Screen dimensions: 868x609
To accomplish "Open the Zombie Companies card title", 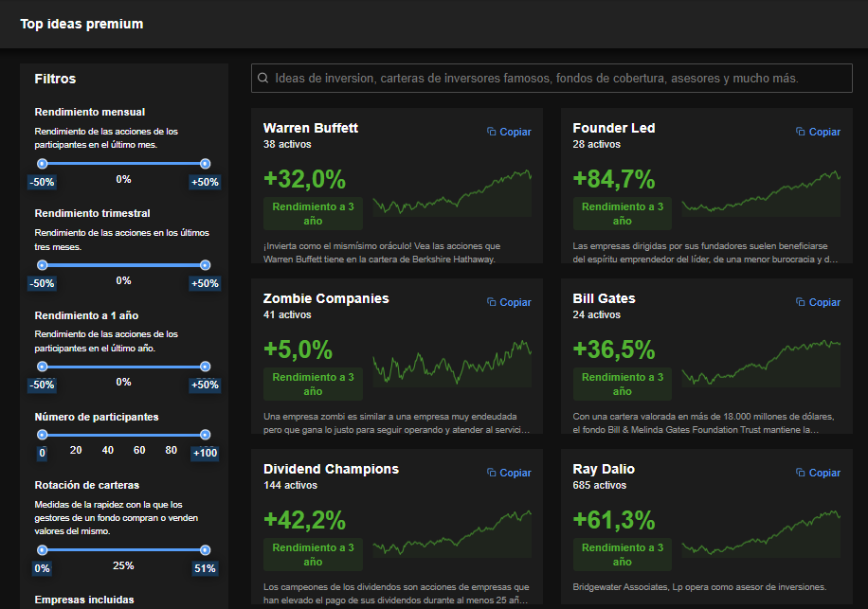I will pos(326,298).
